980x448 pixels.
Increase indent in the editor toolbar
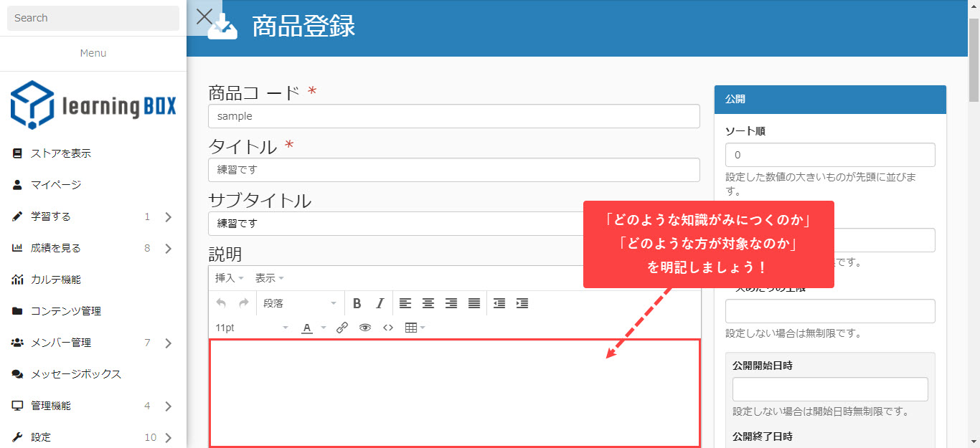click(x=522, y=303)
